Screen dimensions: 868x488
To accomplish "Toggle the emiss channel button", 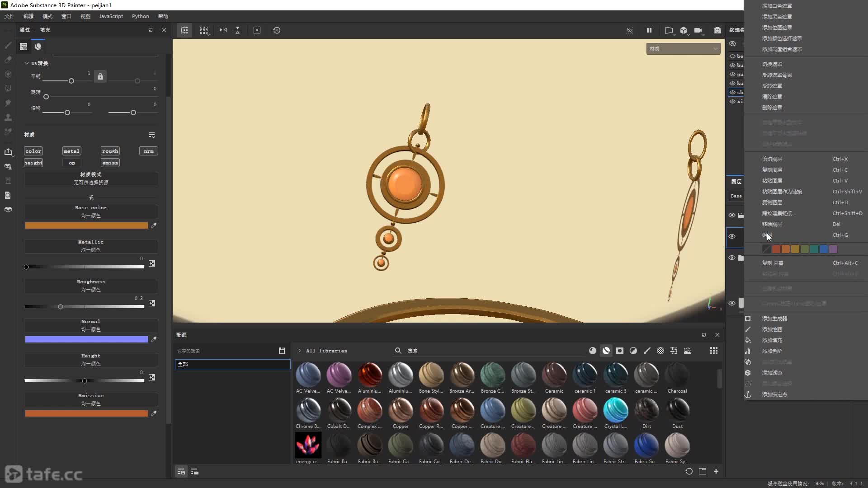I will click(x=110, y=163).
